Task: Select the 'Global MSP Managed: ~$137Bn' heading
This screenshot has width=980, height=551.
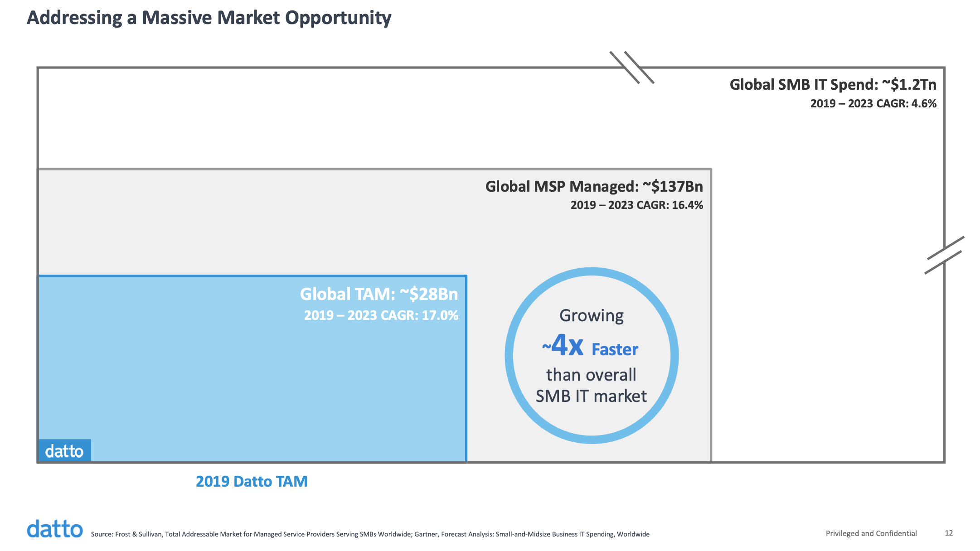Action: coord(594,187)
